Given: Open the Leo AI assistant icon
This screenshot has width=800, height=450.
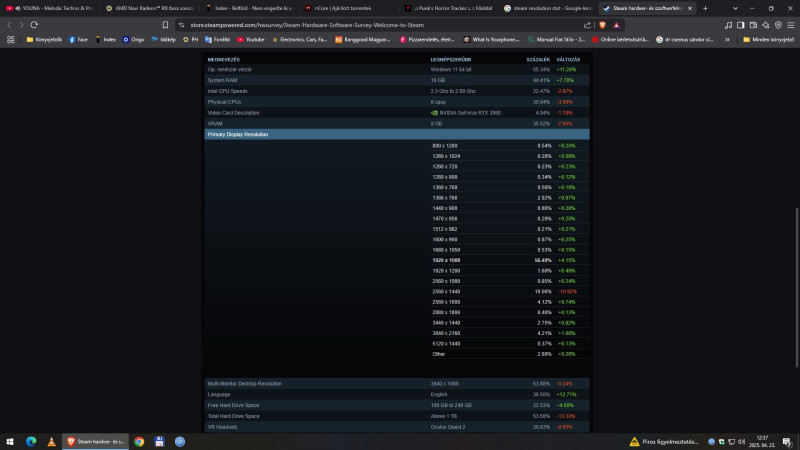Looking at the screenshot, I should point(766,25).
